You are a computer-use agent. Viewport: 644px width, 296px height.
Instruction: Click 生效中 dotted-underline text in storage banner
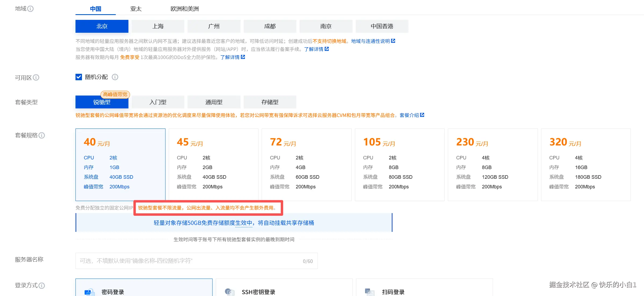[244, 223]
